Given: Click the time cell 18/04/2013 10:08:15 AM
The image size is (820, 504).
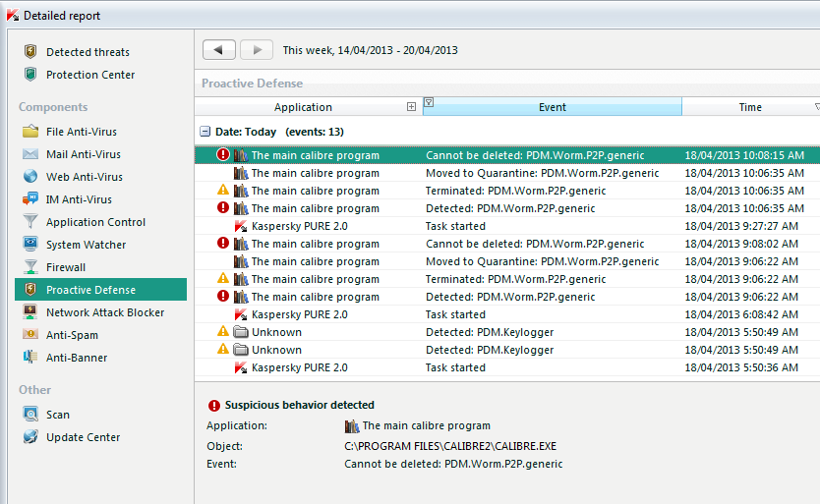Looking at the screenshot, I should [x=744, y=155].
